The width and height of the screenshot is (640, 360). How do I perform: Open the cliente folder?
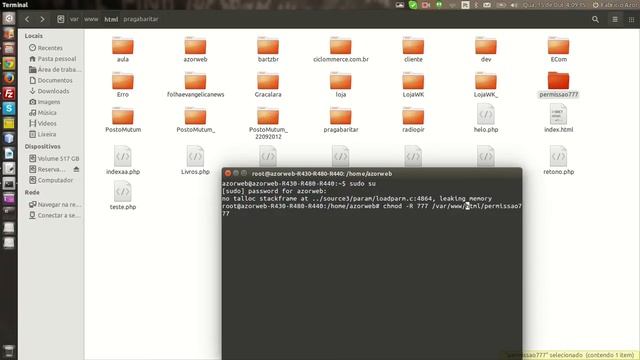point(413,49)
